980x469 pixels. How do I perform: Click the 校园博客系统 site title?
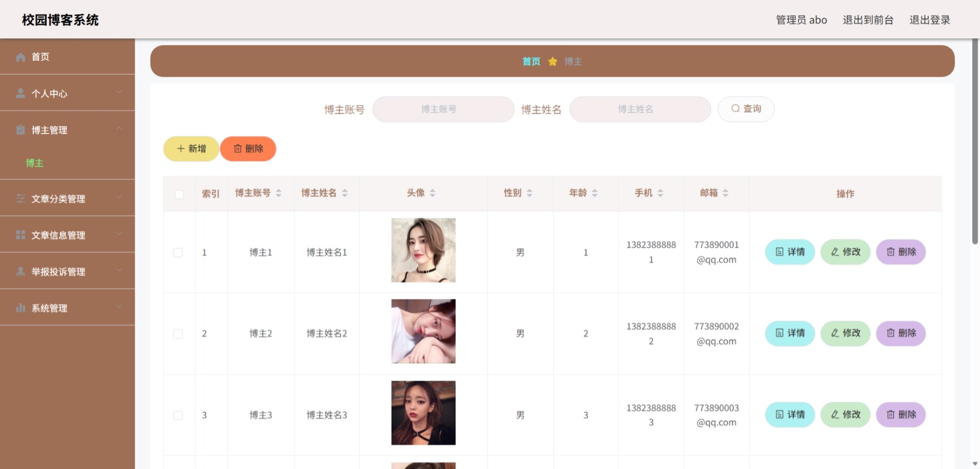pos(61,20)
